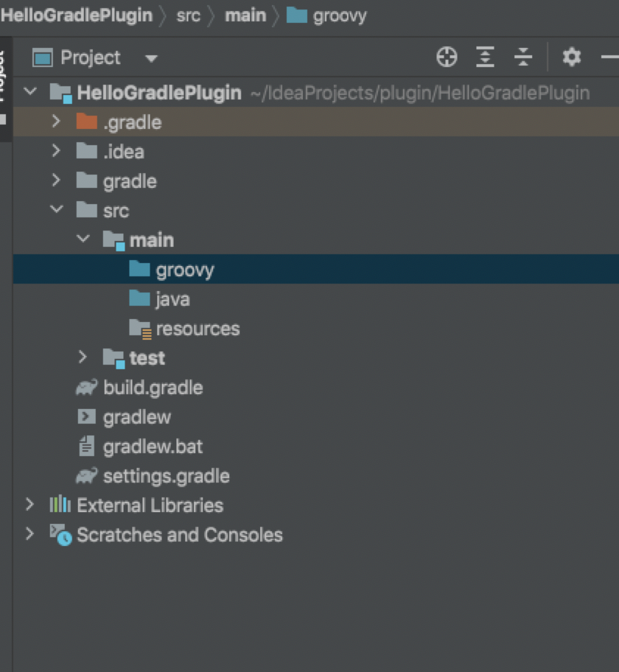Expand the External Libraries node
This screenshot has width=619, height=672.
click(x=29, y=505)
